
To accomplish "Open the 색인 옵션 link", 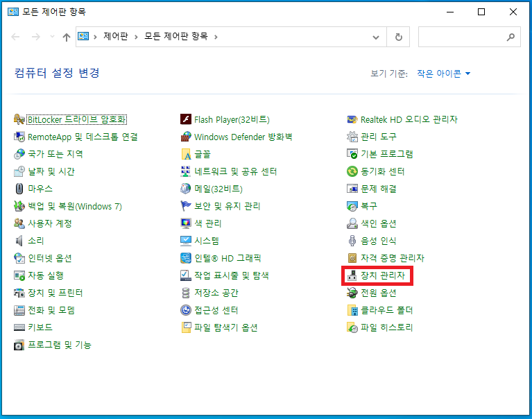I will tap(379, 223).
